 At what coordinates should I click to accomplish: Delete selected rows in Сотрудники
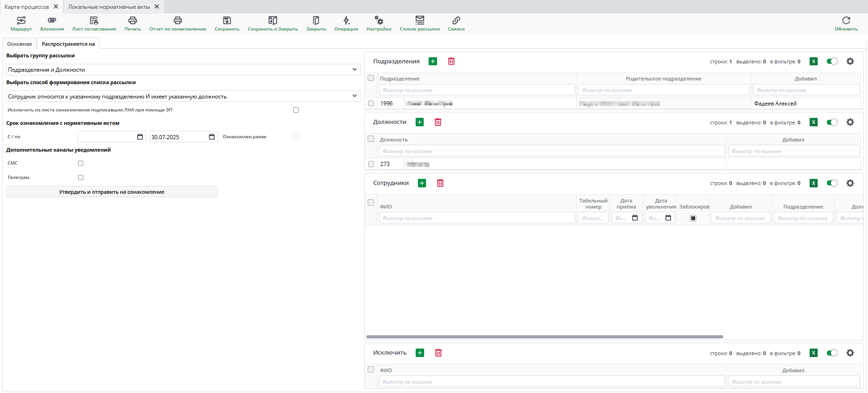point(440,183)
